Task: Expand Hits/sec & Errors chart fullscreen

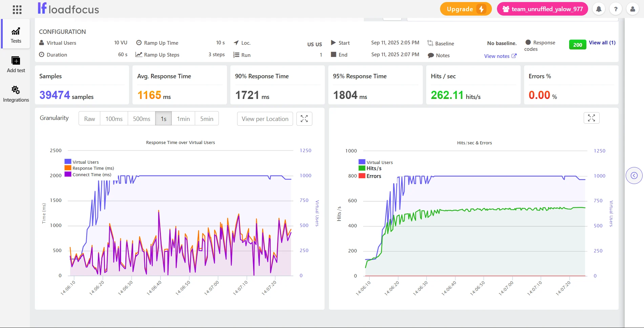Action: 591,118
